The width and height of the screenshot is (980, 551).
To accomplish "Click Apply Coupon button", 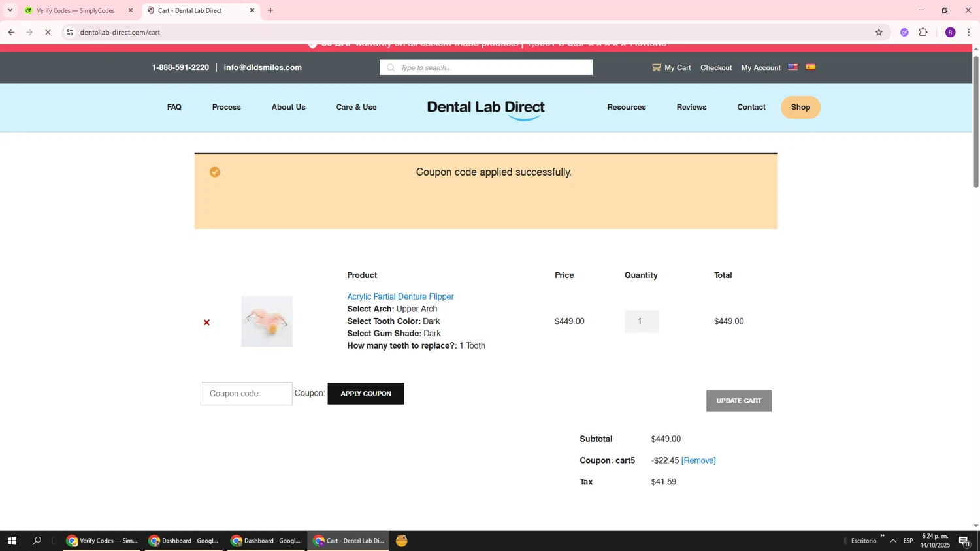I will pos(366,394).
